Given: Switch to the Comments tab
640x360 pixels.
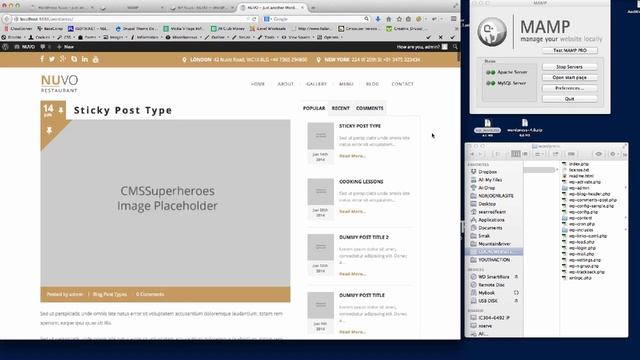Looking at the screenshot, I should coord(370,108).
